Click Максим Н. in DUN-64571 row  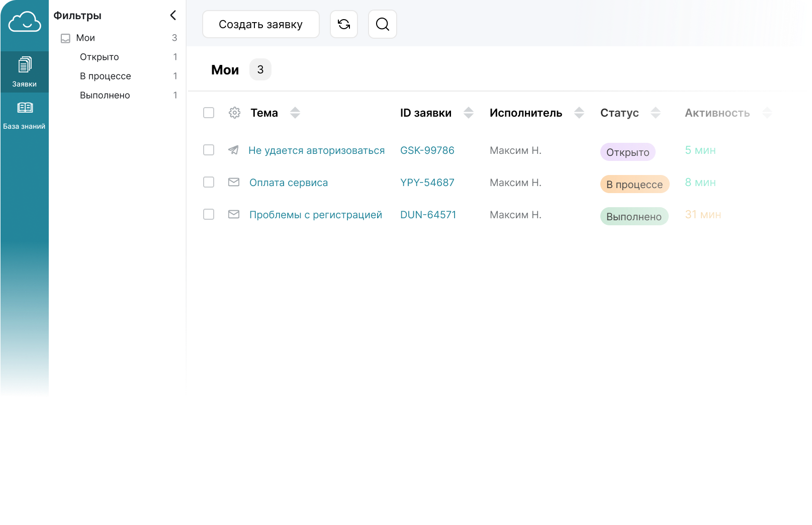[x=516, y=215]
